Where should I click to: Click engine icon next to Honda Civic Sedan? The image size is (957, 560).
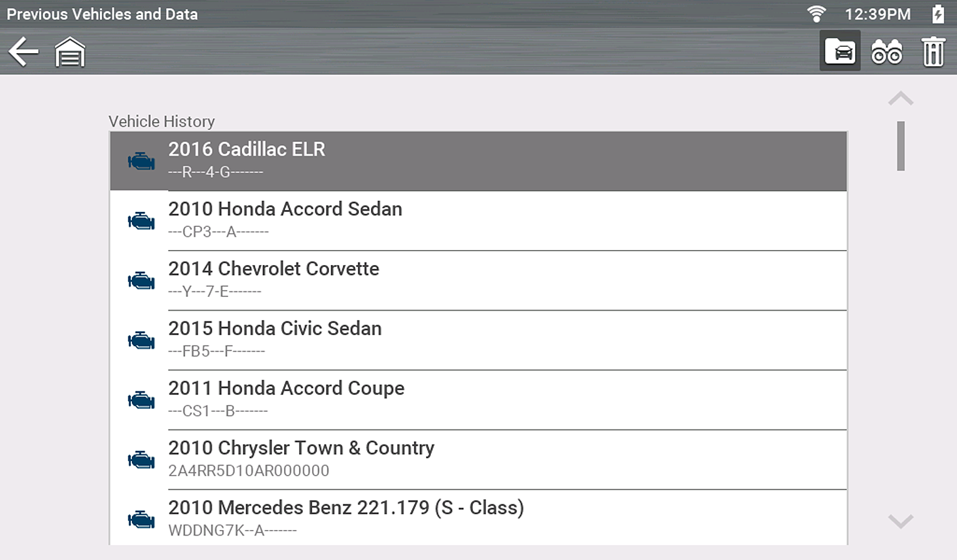(141, 341)
